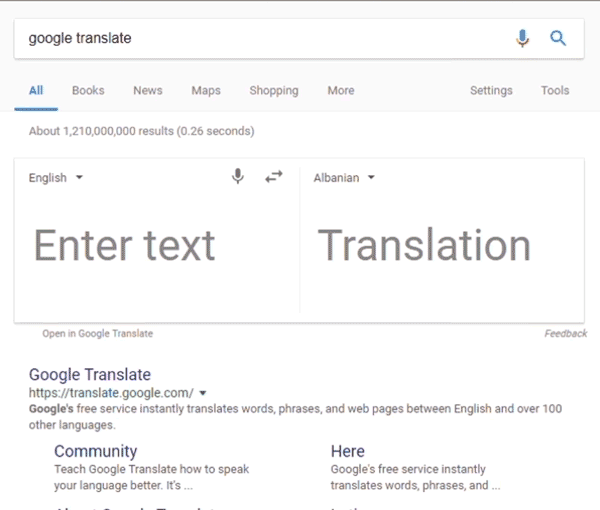Viewport: 600px width, 510px height.
Task: Expand the translate.google.com URL options arrow
Action: pyautogui.click(x=203, y=393)
